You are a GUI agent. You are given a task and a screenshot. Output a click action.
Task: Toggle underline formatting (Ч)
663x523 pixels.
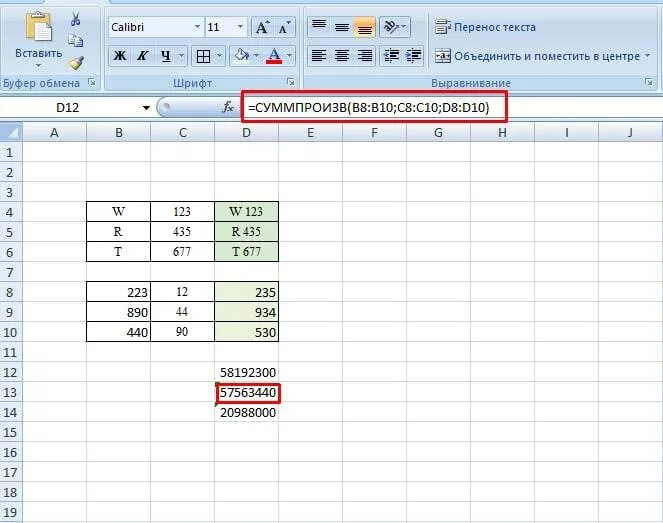tap(166, 56)
